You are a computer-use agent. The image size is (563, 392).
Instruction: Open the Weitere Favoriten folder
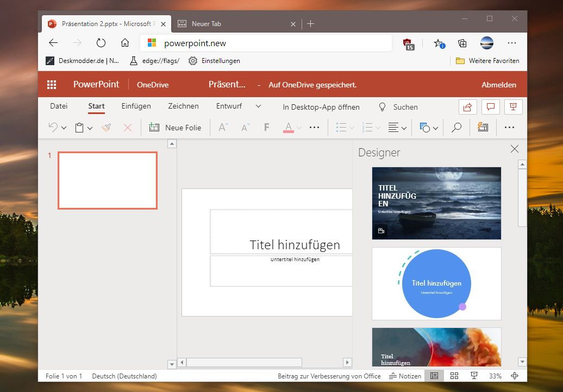487,61
